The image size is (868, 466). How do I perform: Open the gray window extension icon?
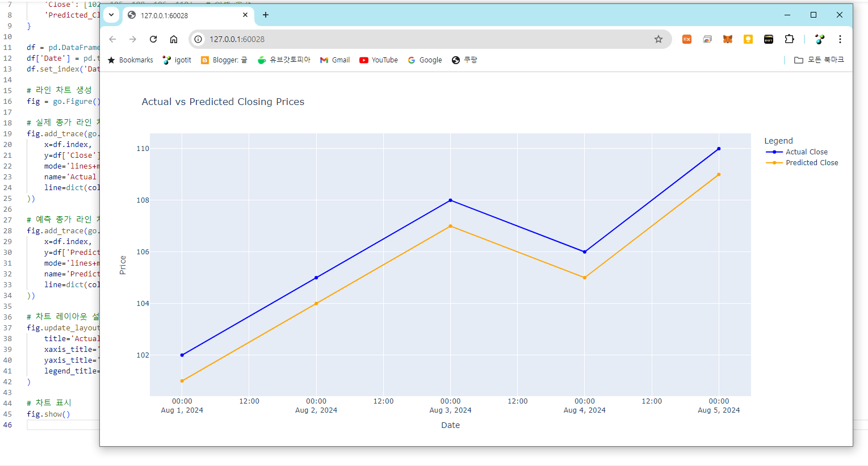click(x=707, y=39)
